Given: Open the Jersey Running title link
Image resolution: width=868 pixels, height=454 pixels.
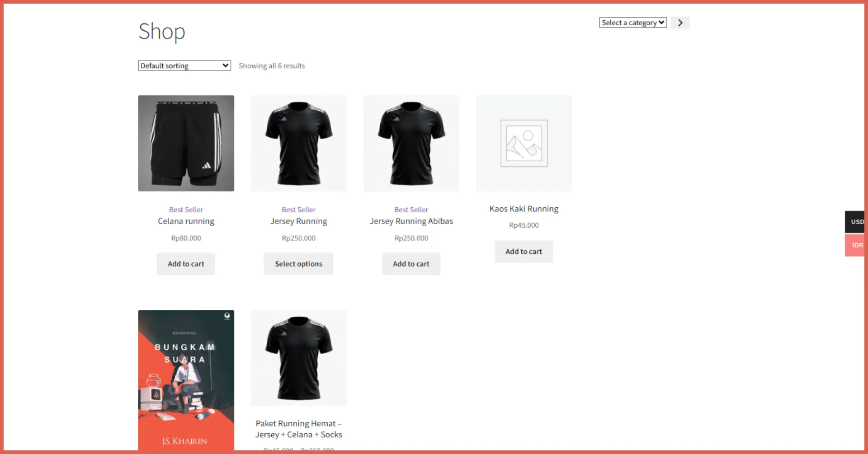Looking at the screenshot, I should 298,221.
